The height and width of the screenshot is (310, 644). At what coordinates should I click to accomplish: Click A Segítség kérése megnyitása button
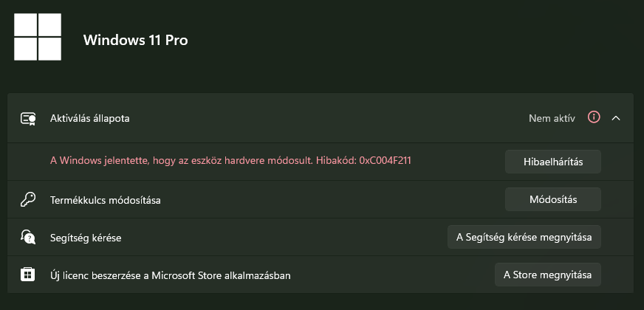pos(524,237)
